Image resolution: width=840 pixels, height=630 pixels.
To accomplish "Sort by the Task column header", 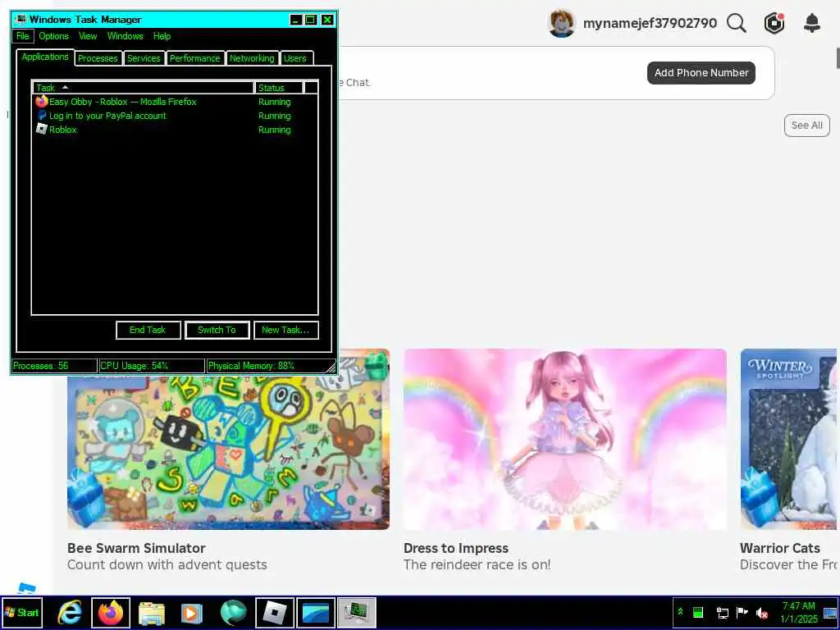I will point(143,87).
